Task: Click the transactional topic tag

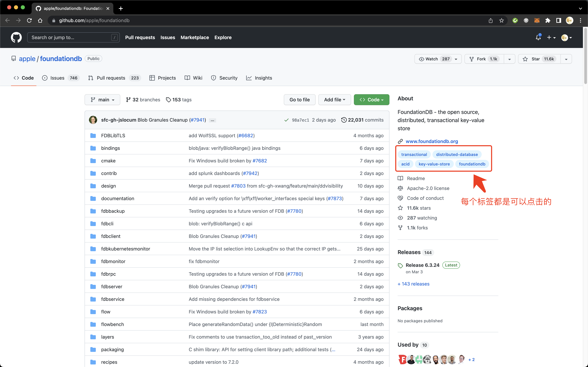Action: pyautogui.click(x=414, y=154)
